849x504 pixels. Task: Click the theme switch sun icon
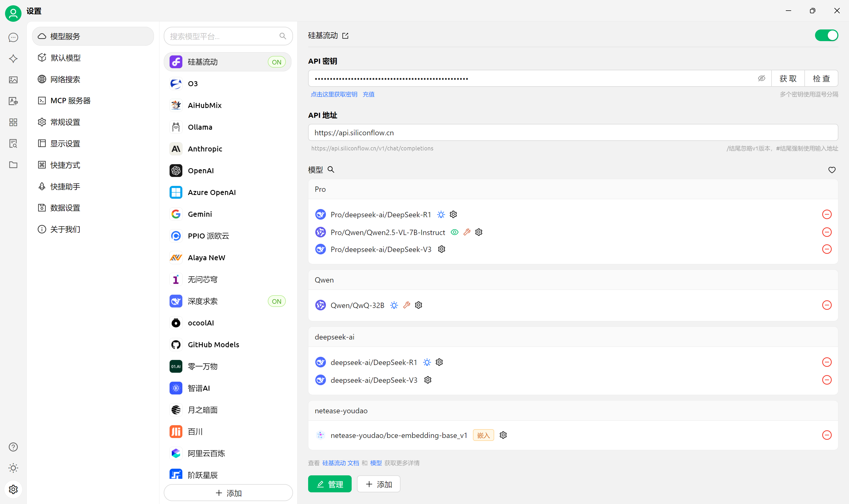[x=13, y=468]
